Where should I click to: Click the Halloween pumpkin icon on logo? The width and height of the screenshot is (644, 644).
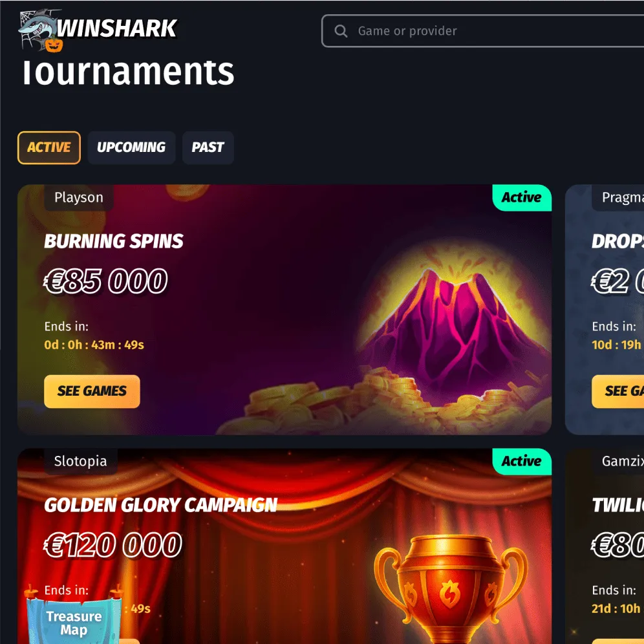coord(54,45)
